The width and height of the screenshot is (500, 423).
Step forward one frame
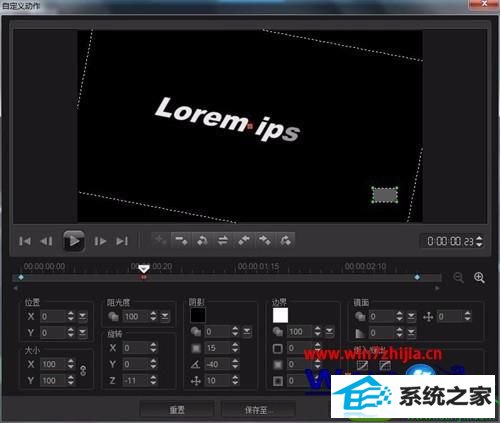[100, 241]
